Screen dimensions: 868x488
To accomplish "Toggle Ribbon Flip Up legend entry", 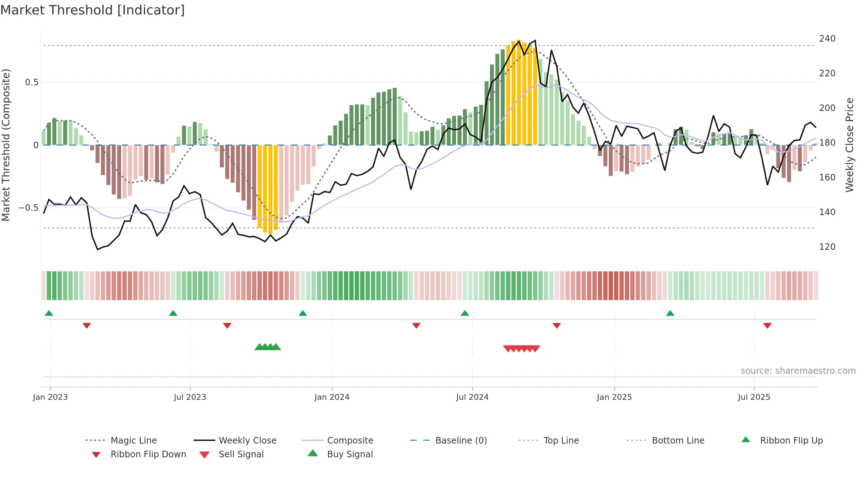I will click(782, 440).
